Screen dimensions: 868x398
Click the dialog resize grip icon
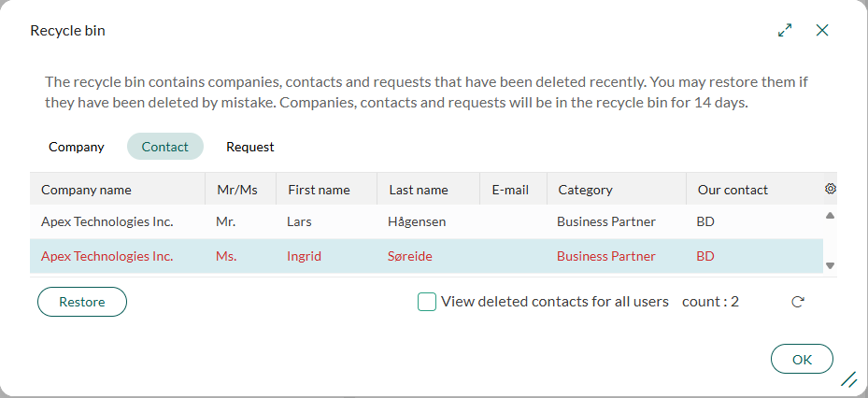tap(848, 379)
